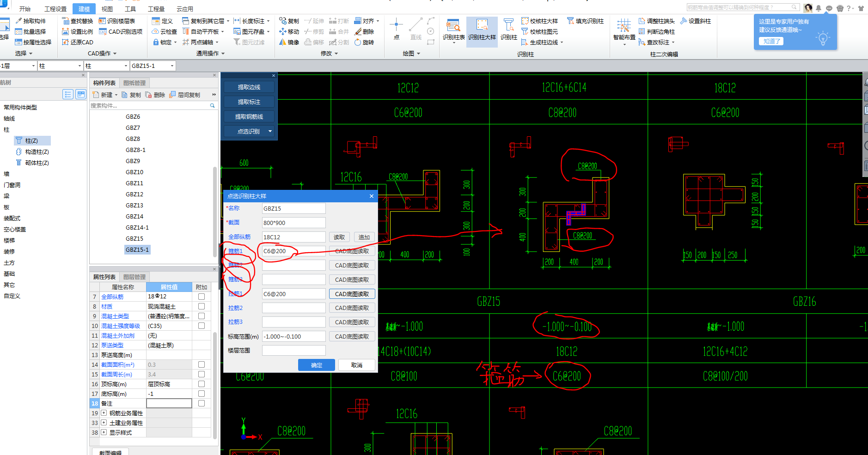Open the 工程设置 ribbon tab
The height and width of the screenshot is (455, 868).
[55, 9]
